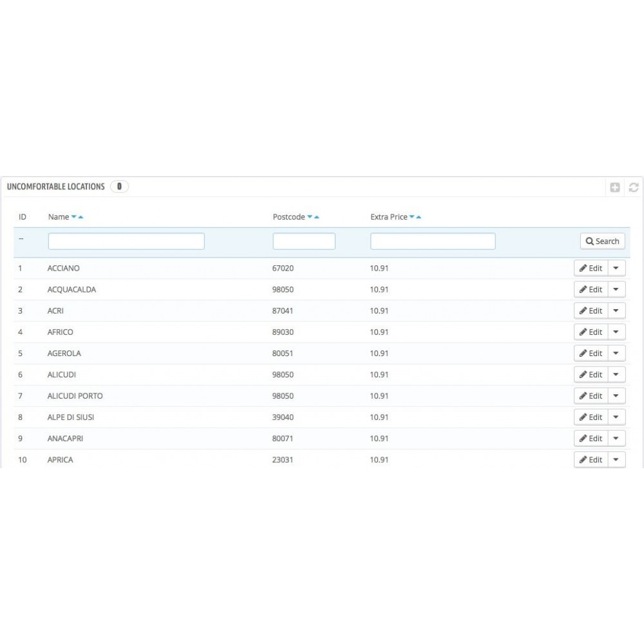The height and width of the screenshot is (644, 644).
Task: Edit the AGEROLA row
Action: [x=591, y=354]
